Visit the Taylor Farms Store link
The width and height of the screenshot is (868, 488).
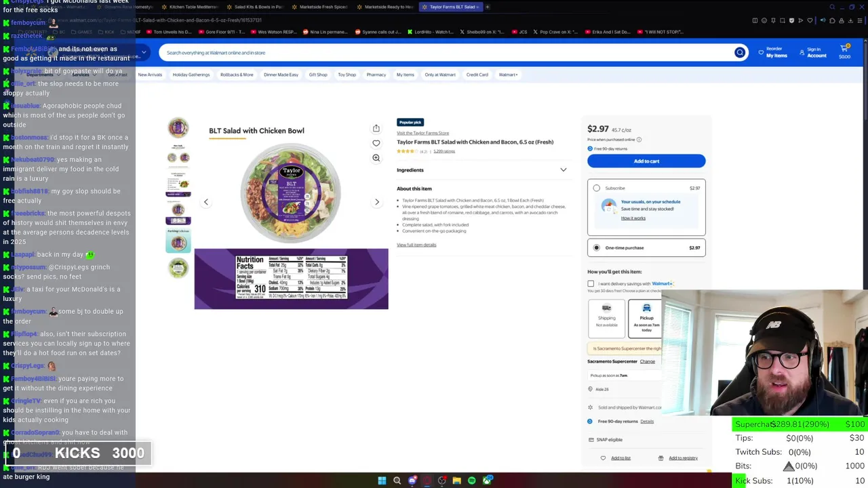coord(422,134)
